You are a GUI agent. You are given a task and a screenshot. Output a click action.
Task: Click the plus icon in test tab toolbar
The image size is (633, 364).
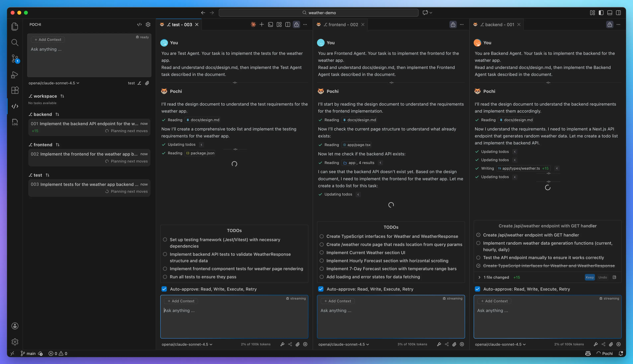pyautogui.click(x=262, y=25)
